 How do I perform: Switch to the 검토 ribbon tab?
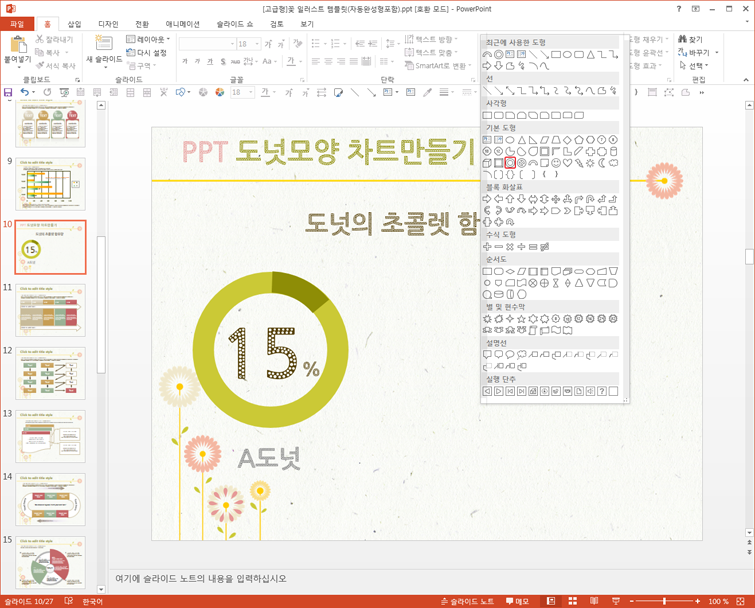pos(277,24)
